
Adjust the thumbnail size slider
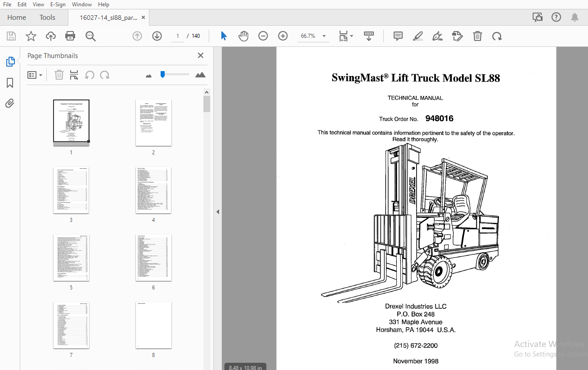point(162,75)
